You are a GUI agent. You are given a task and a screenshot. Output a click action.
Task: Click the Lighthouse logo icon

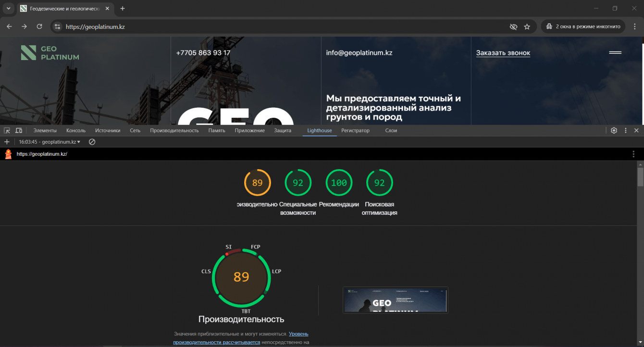8,154
